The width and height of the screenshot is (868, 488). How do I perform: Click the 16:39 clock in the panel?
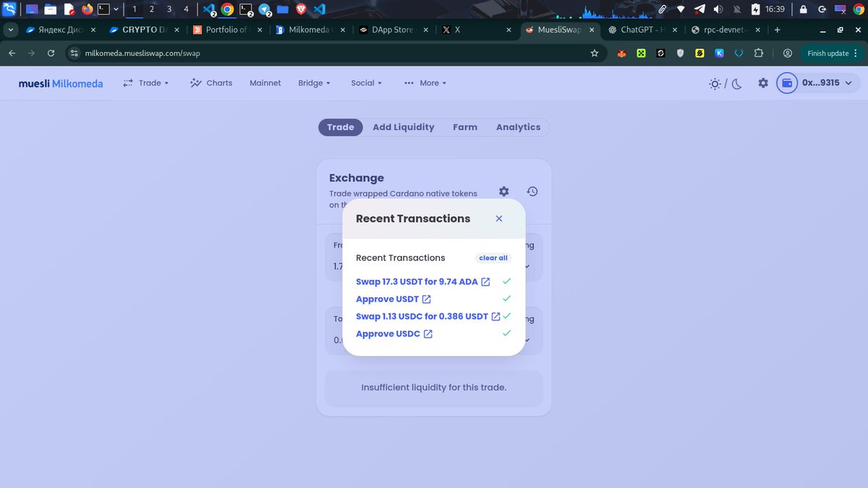tap(774, 9)
